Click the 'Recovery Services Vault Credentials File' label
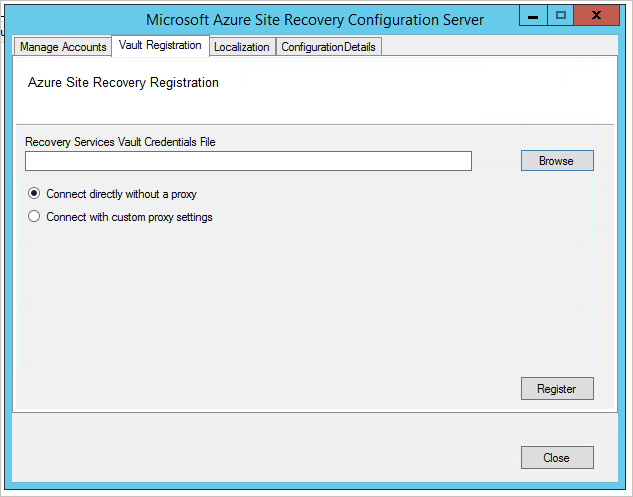Image resolution: width=633 pixels, height=497 pixels. [x=120, y=142]
